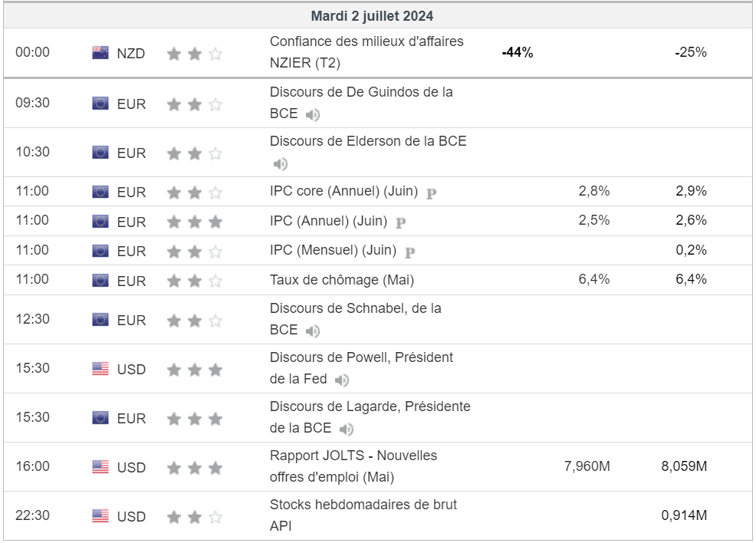Click the three-star importance on IPC (Annuel)
756x543 pixels.
click(195, 222)
